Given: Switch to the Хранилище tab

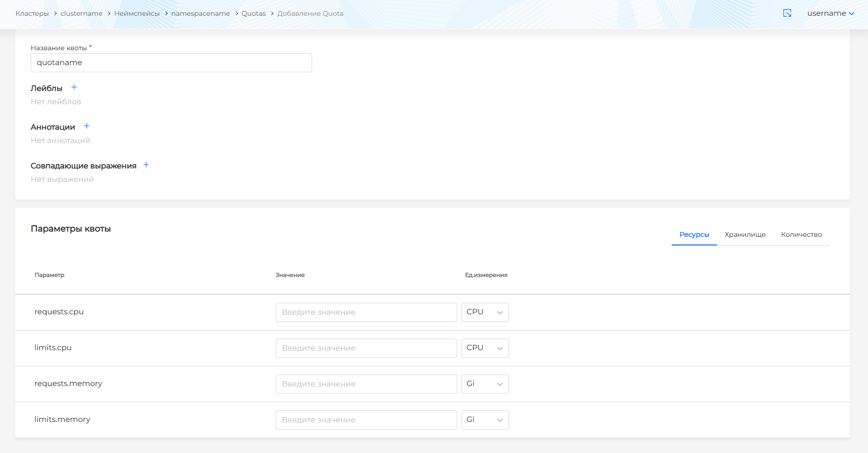Looking at the screenshot, I should (x=745, y=235).
